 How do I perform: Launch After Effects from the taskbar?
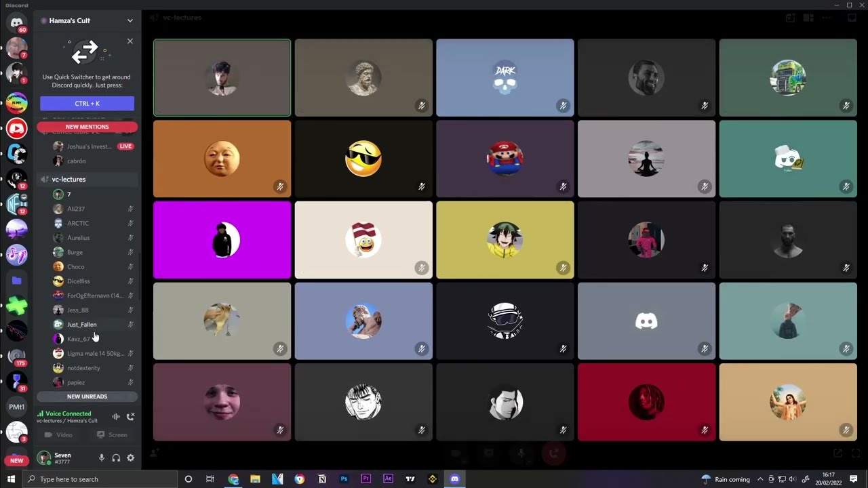click(388, 479)
